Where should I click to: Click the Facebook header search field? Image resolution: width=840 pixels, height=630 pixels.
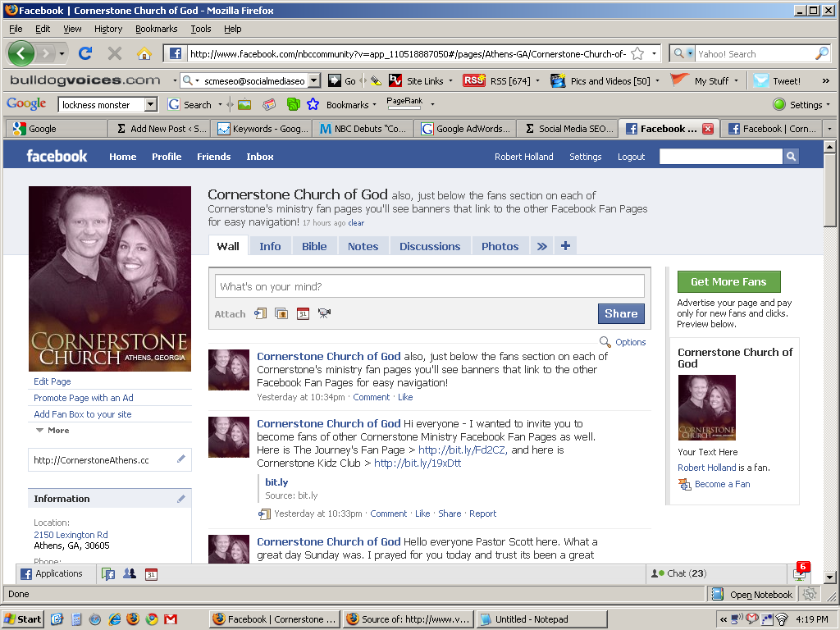pyautogui.click(x=720, y=157)
